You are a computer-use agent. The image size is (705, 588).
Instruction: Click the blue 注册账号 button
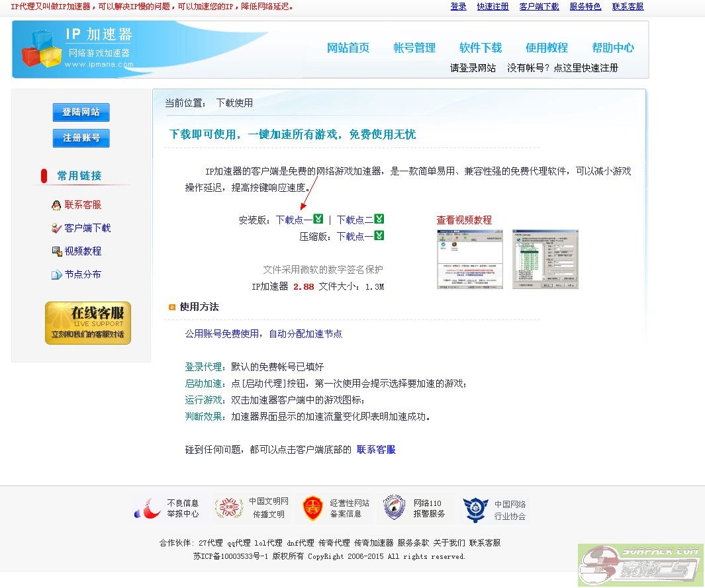click(x=81, y=138)
